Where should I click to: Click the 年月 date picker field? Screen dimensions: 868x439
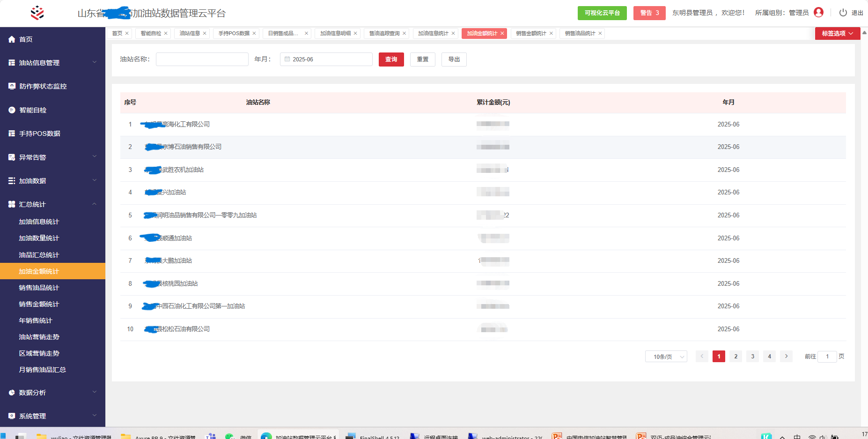326,59
